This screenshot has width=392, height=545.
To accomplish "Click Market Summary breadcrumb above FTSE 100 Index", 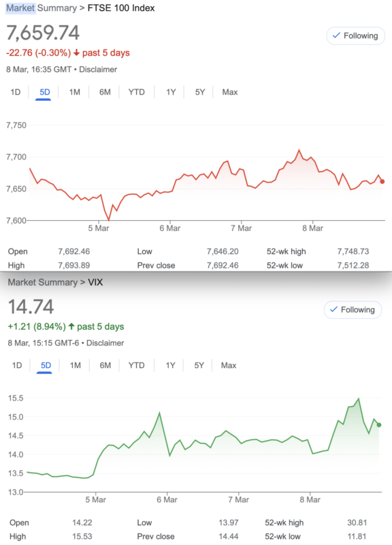I will 42,8.
